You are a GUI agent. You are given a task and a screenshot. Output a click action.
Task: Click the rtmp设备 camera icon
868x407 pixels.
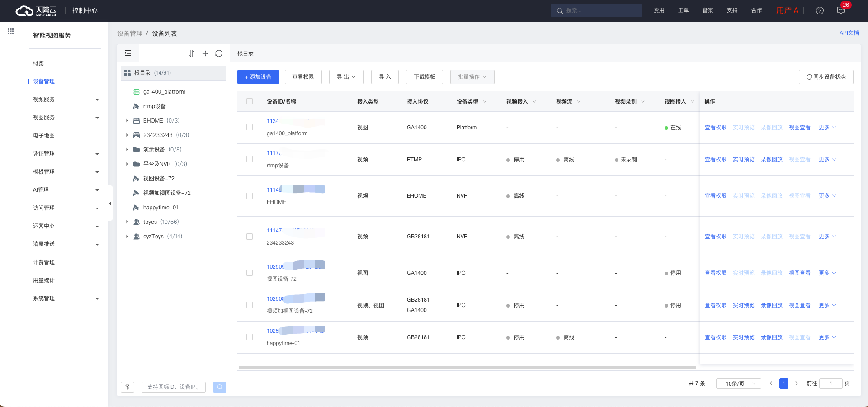tap(136, 106)
